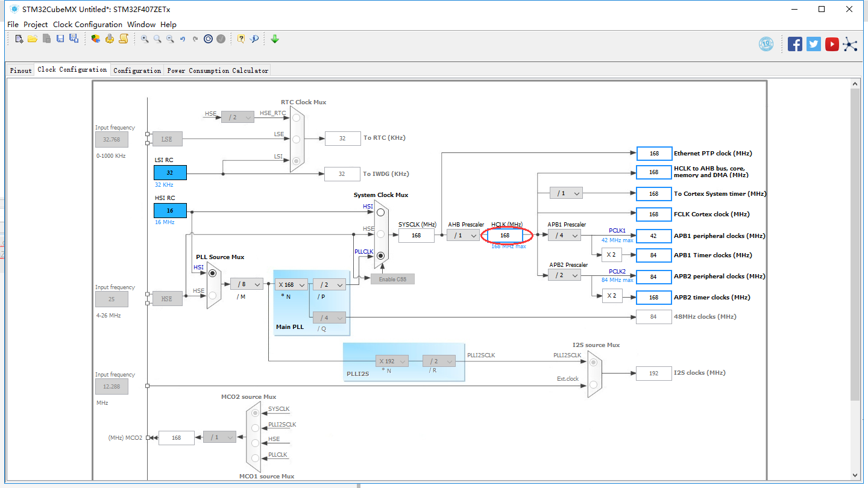Image resolution: width=868 pixels, height=488 pixels.
Task: Zoom in using the magnifier toolbar icon
Action: [145, 39]
